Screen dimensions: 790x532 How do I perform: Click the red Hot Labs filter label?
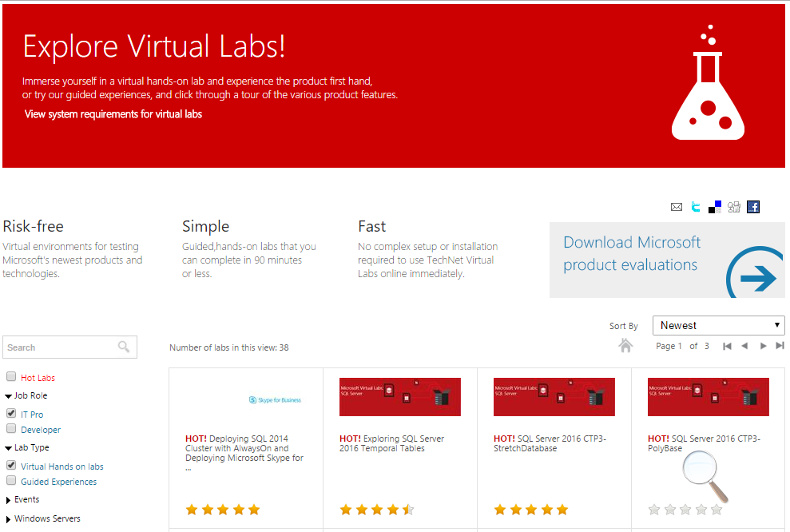pyautogui.click(x=38, y=378)
